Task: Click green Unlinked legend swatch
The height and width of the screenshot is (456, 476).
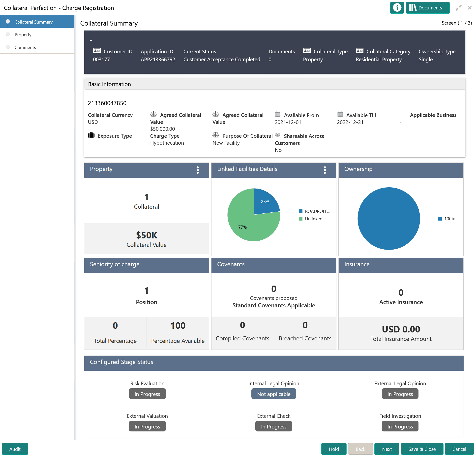Action: pos(300,219)
